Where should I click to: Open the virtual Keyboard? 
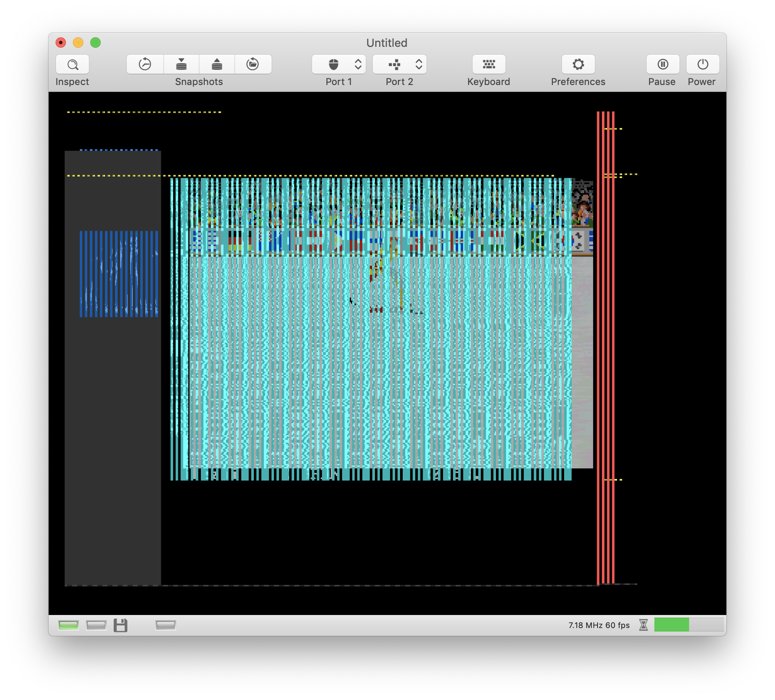point(489,65)
